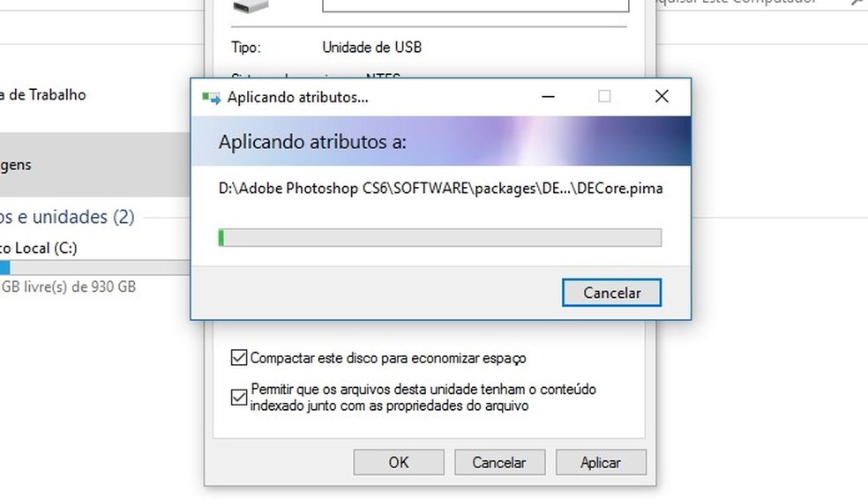Viewport: 868px width, 499px height.
Task: Collapse the 'unidades (2)' group header
Action: click(67, 216)
